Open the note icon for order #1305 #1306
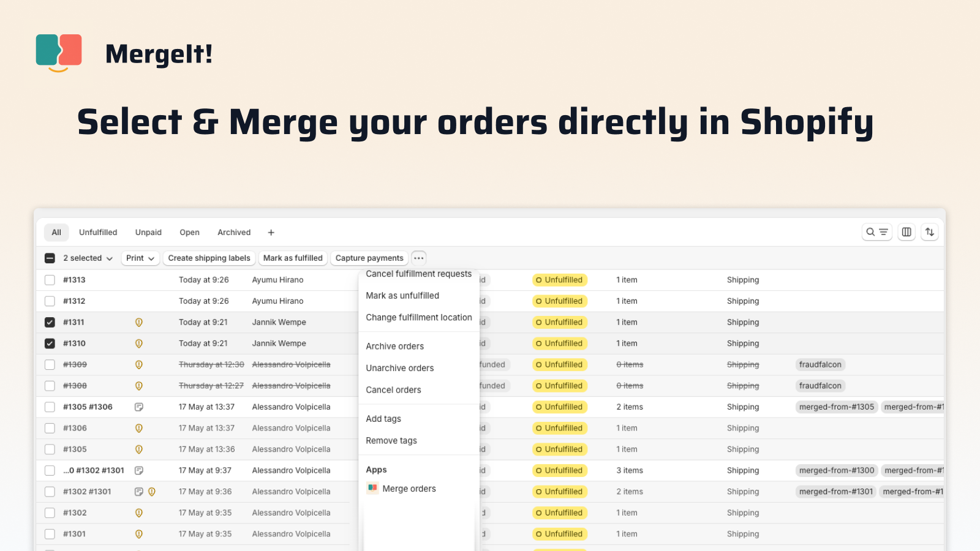The image size is (980, 551). click(x=139, y=407)
